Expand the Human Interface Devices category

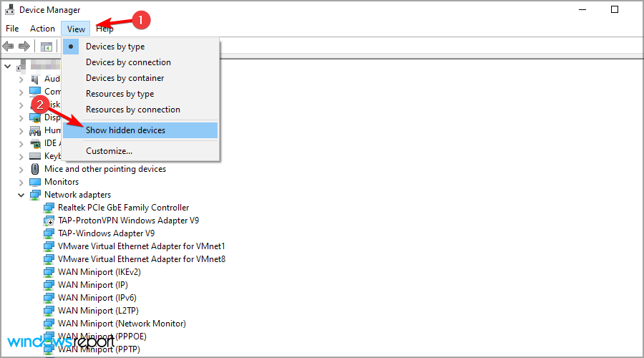[21, 131]
